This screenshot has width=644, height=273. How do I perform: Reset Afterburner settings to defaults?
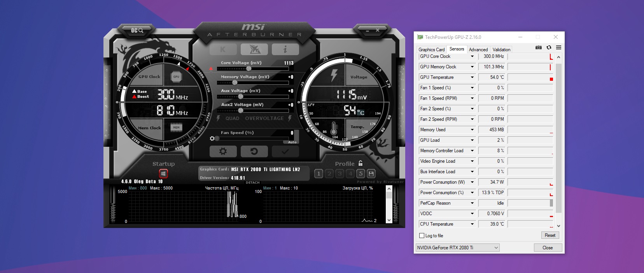click(x=254, y=151)
